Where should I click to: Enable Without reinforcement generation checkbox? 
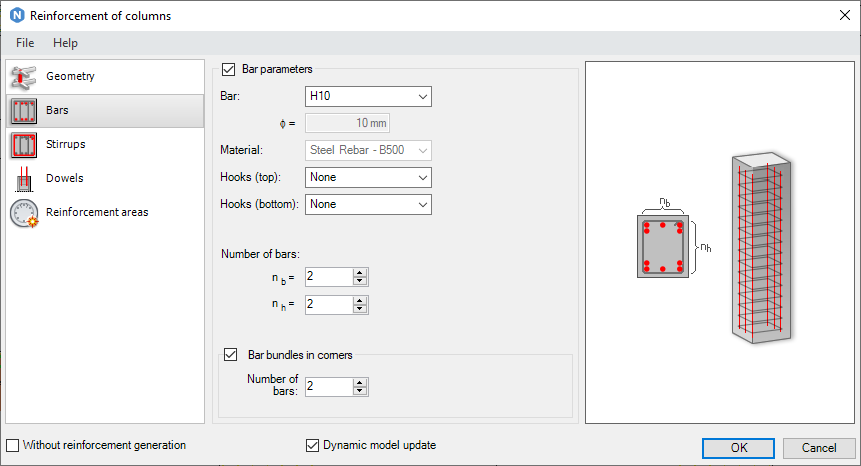[x=12, y=445]
